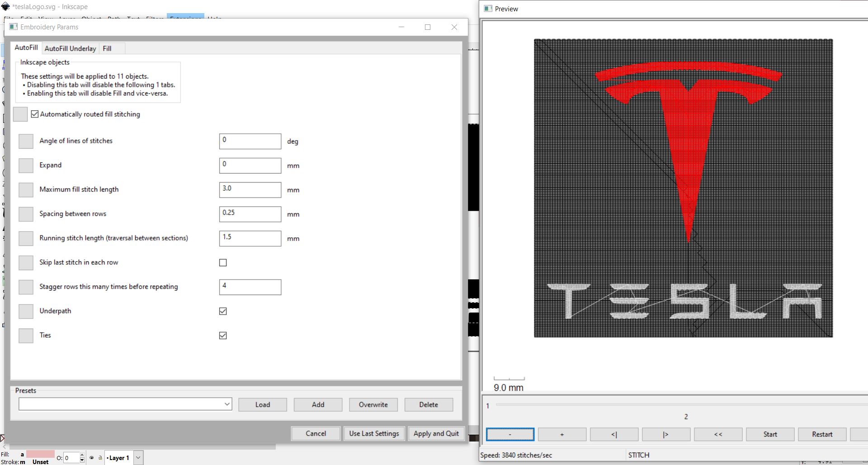This screenshot has width=868, height=465.
Task: Uncheck the Ties checkbox
Action: click(223, 336)
